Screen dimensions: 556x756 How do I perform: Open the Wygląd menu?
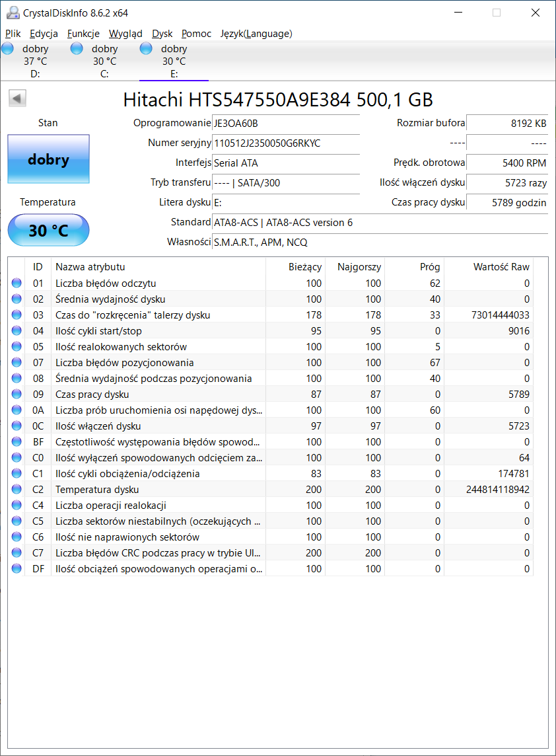click(125, 34)
